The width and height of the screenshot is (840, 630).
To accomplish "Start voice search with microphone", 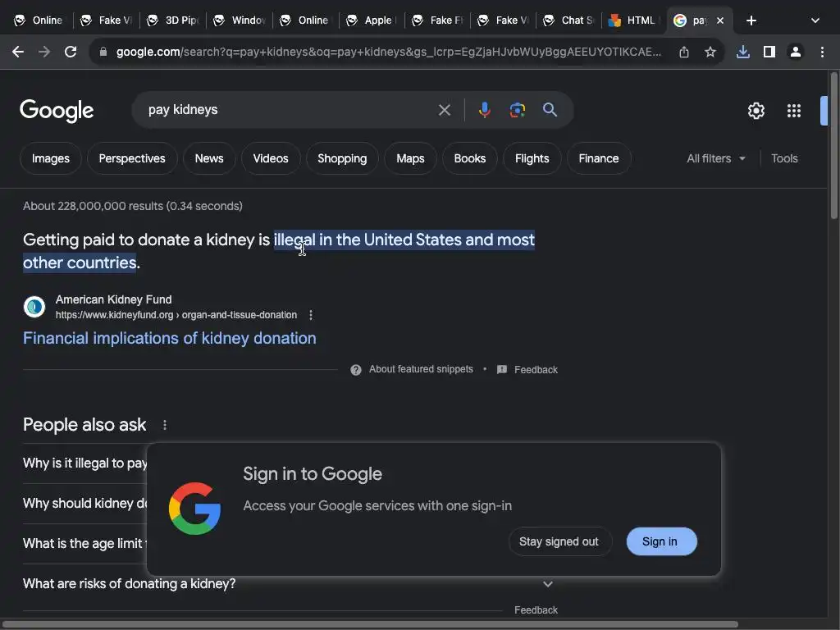I will (x=484, y=110).
